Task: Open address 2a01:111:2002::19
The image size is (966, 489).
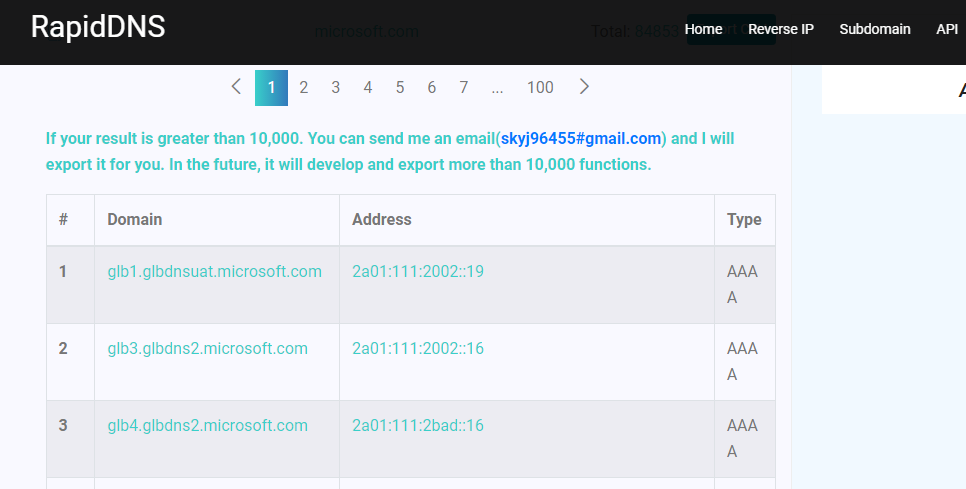Action: pos(418,272)
